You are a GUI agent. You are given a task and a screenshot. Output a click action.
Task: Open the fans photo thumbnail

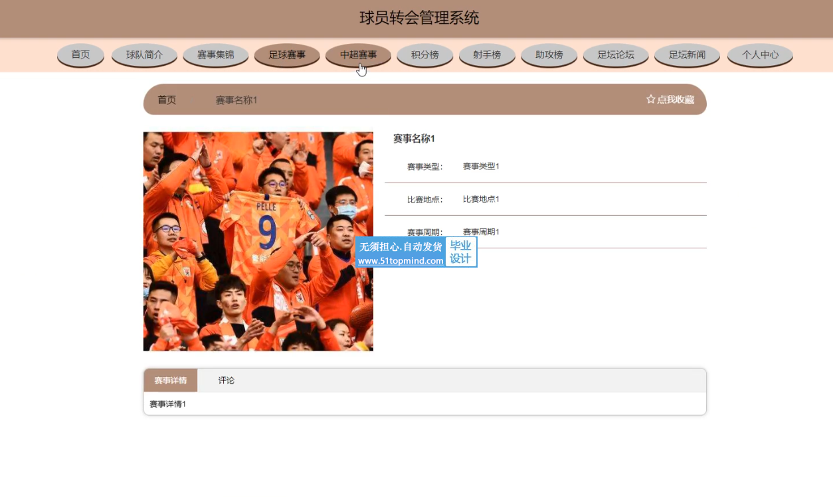click(258, 241)
